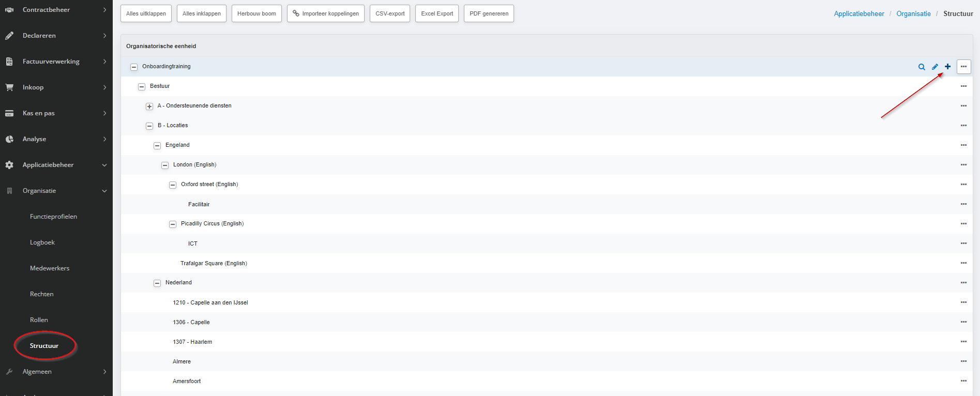Open the ellipsis menu for Nederland row
This screenshot has height=396, width=980.
(x=963, y=283)
